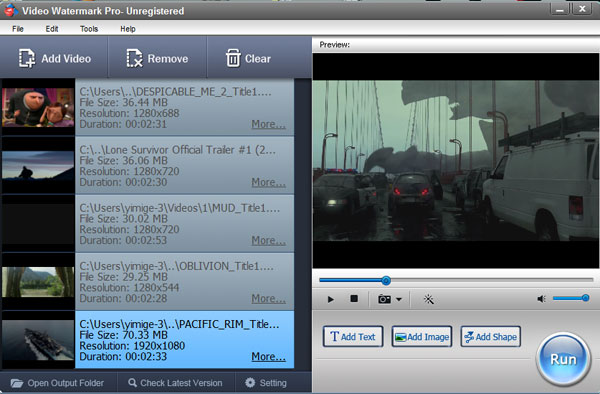Click 'Duration: 00:02:31' text
Image resolution: width=600 pixels, height=394 pixels.
tap(123, 124)
